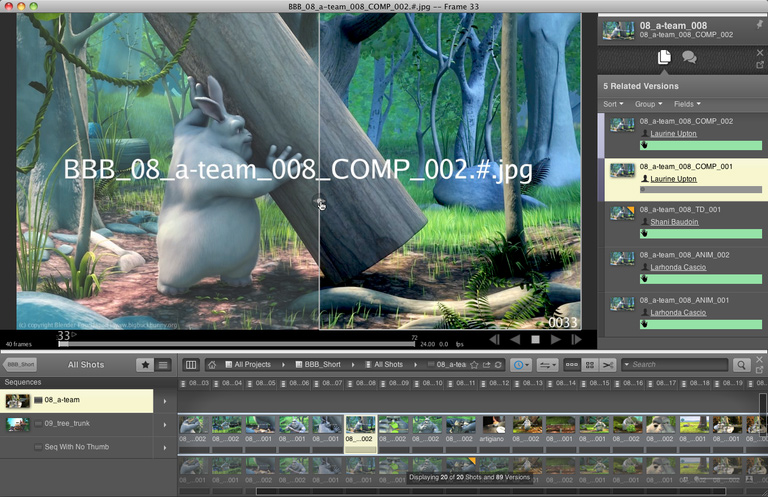
Task: Click the Search input field
Action: (676, 365)
